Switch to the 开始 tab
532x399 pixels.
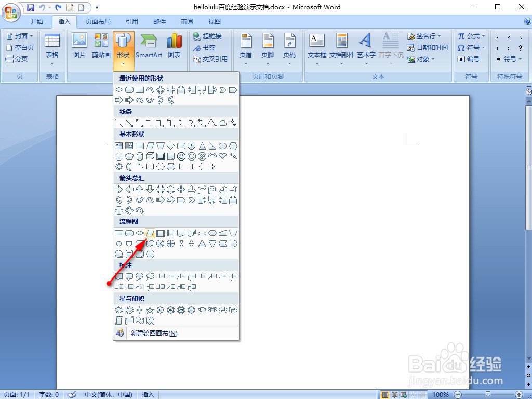pyautogui.click(x=37, y=22)
